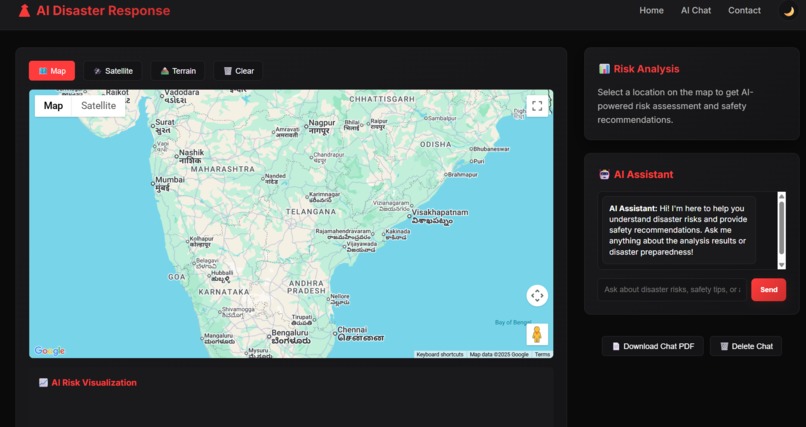Click the chat scrollbar down arrow
This screenshot has width=806, height=427.
point(781,265)
